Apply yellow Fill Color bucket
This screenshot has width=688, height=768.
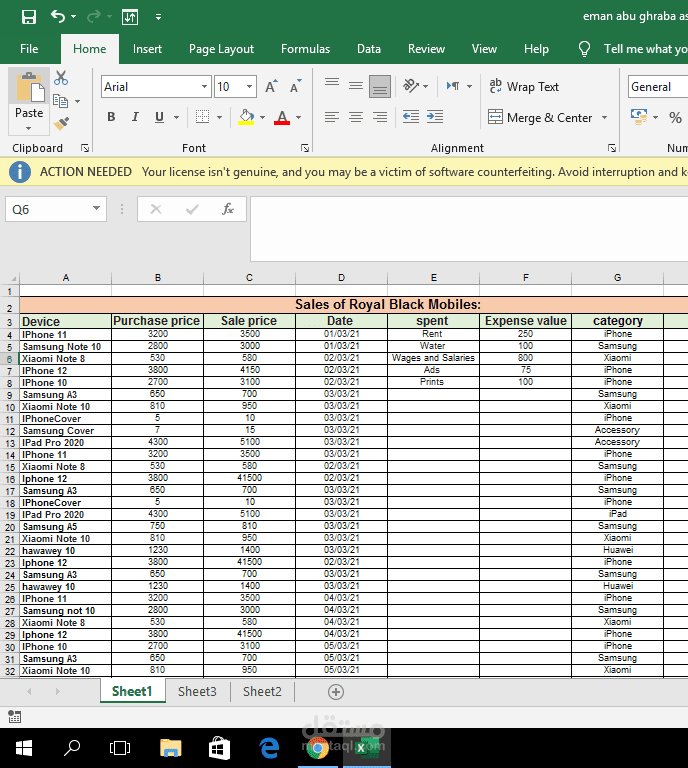coord(246,117)
